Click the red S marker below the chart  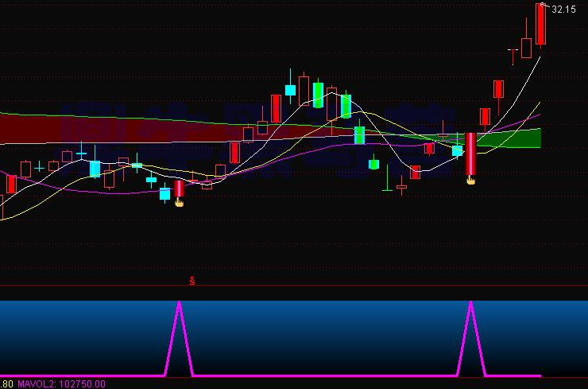click(192, 281)
